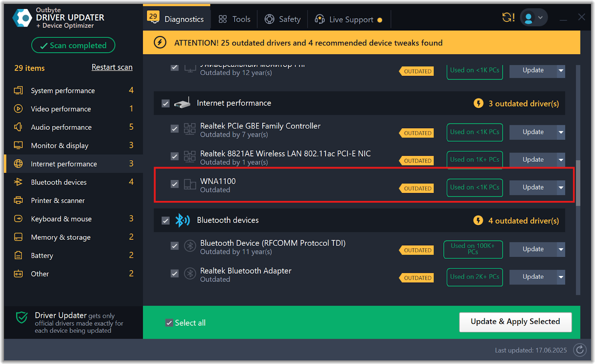Viewport: 595px width, 364px height.
Task: Click Used on 2K+ PCs badge
Action: (x=475, y=277)
